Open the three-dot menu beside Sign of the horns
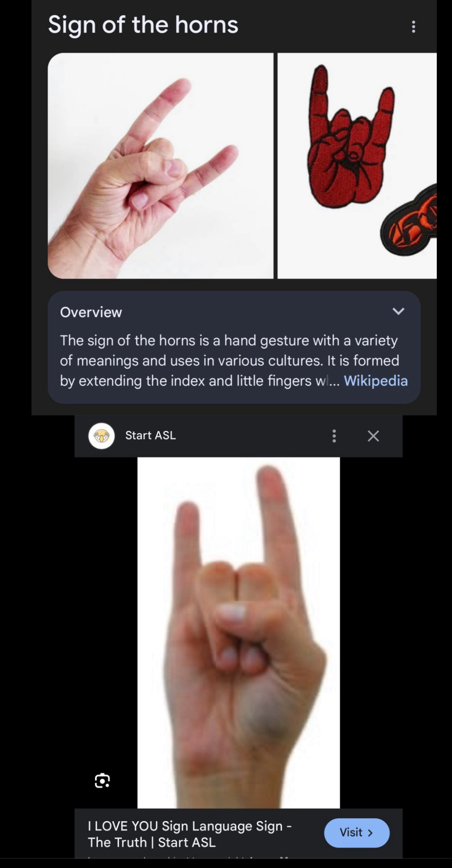The width and height of the screenshot is (452, 868). pyautogui.click(x=414, y=27)
